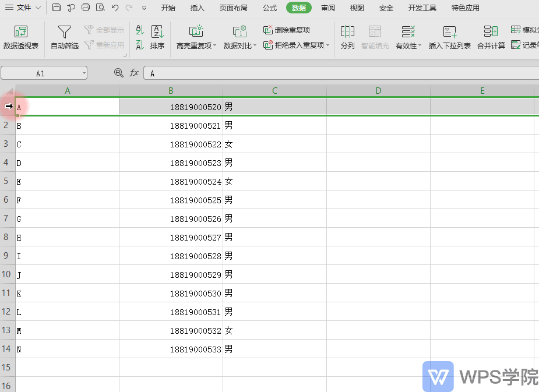
Task: Click 重新应用 reapply filter icon
Action: [x=104, y=45]
